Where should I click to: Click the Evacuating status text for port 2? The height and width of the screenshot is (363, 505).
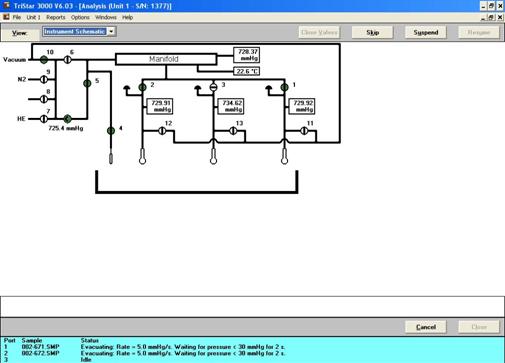coord(183,353)
